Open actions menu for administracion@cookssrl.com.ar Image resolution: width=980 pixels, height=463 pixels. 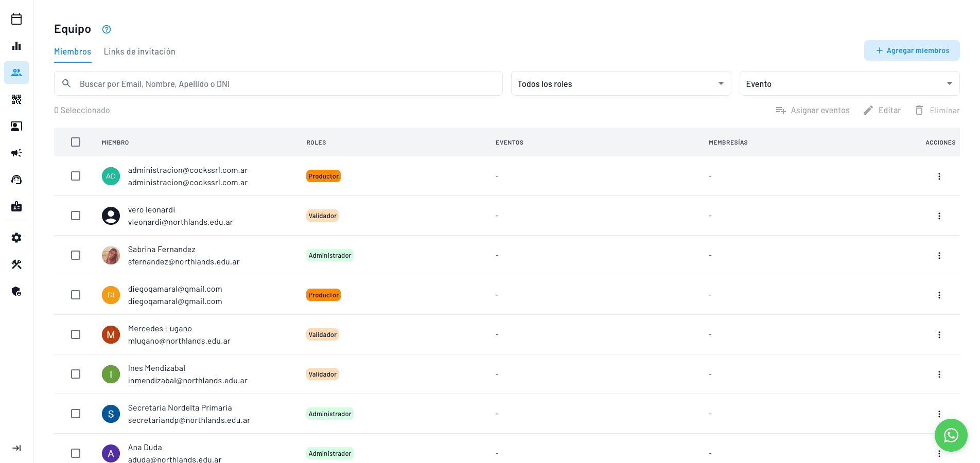click(939, 176)
